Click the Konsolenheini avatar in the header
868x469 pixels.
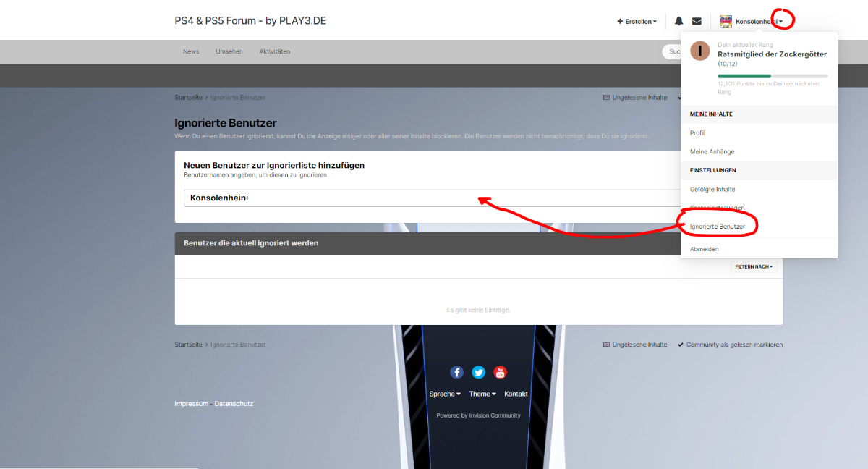click(x=726, y=22)
